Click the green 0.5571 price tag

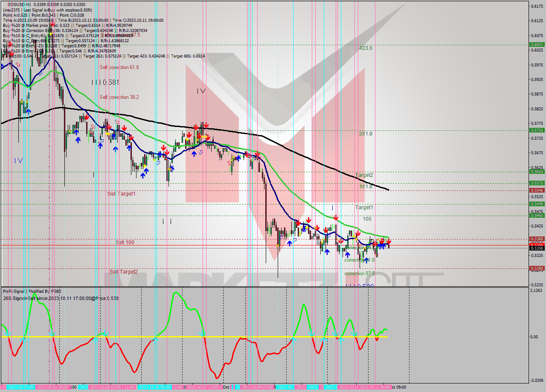pos(537,183)
